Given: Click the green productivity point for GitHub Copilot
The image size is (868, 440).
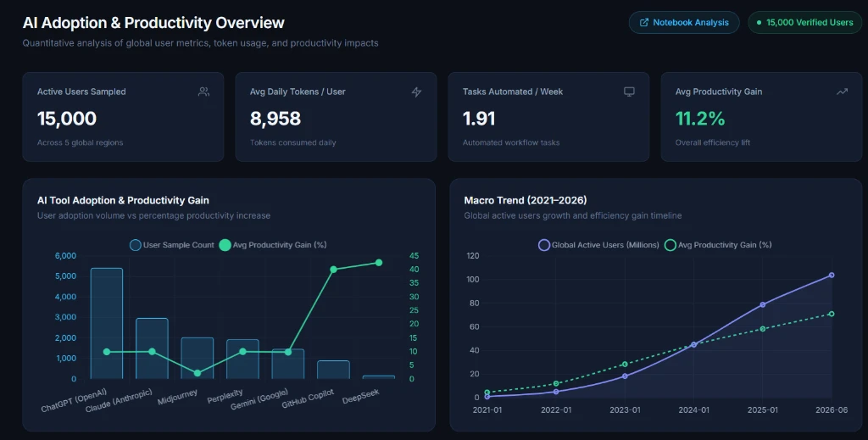Looking at the screenshot, I should tap(333, 270).
